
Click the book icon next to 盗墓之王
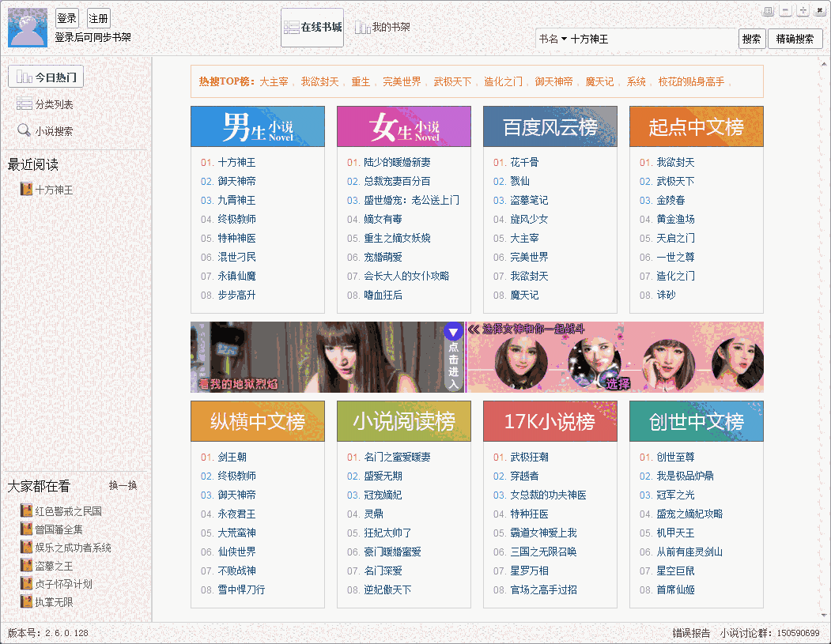26,566
